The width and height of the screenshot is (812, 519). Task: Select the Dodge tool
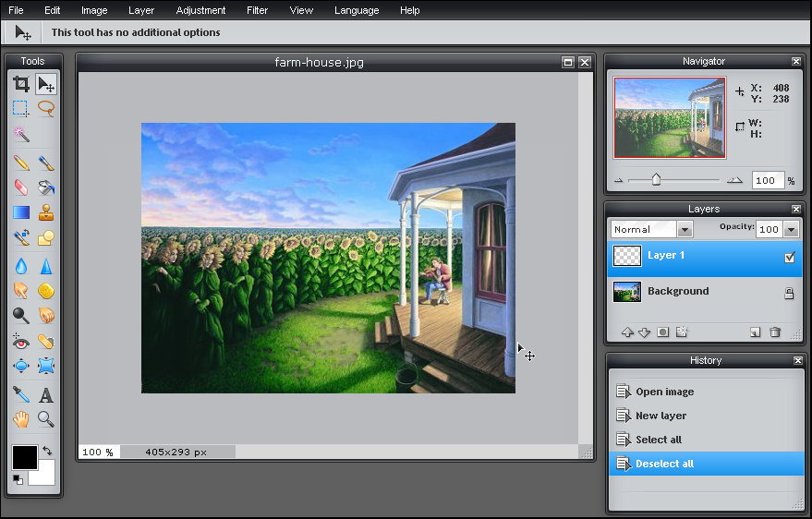[21, 315]
